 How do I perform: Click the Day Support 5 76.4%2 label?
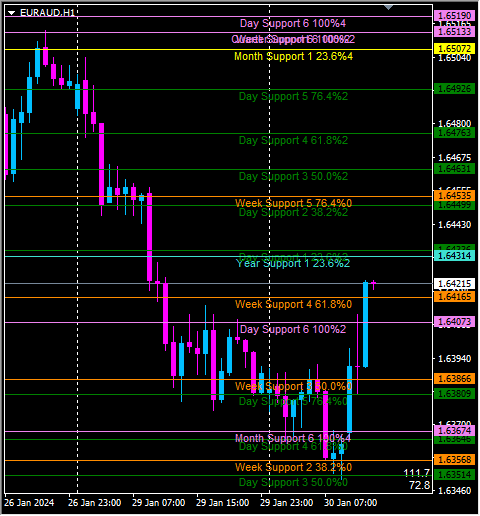(x=293, y=97)
